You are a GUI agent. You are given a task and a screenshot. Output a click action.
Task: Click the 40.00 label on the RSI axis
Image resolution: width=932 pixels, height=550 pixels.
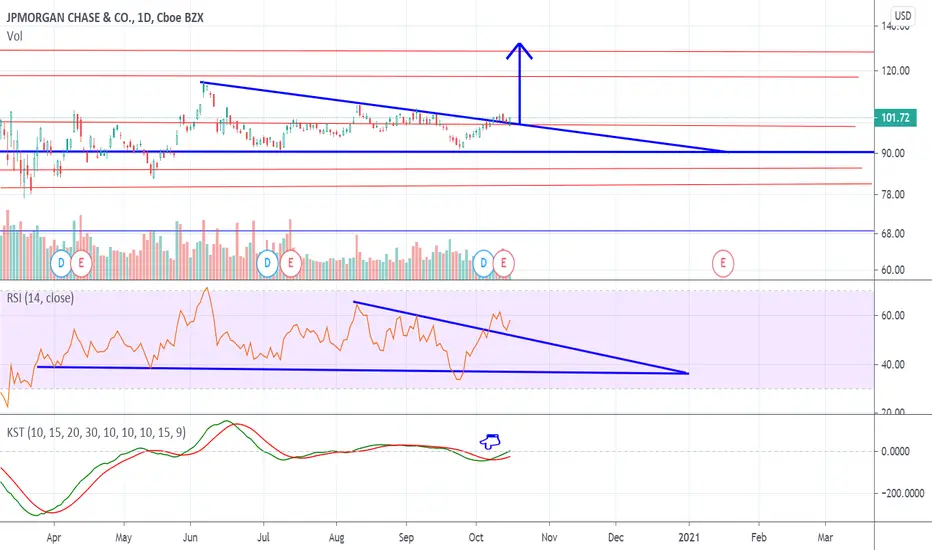[893, 364]
